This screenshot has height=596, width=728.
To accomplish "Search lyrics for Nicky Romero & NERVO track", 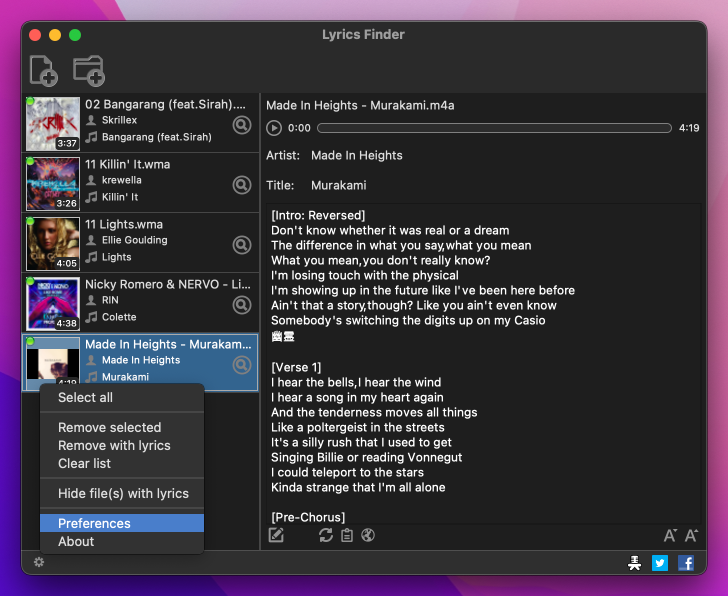I will pos(242,305).
